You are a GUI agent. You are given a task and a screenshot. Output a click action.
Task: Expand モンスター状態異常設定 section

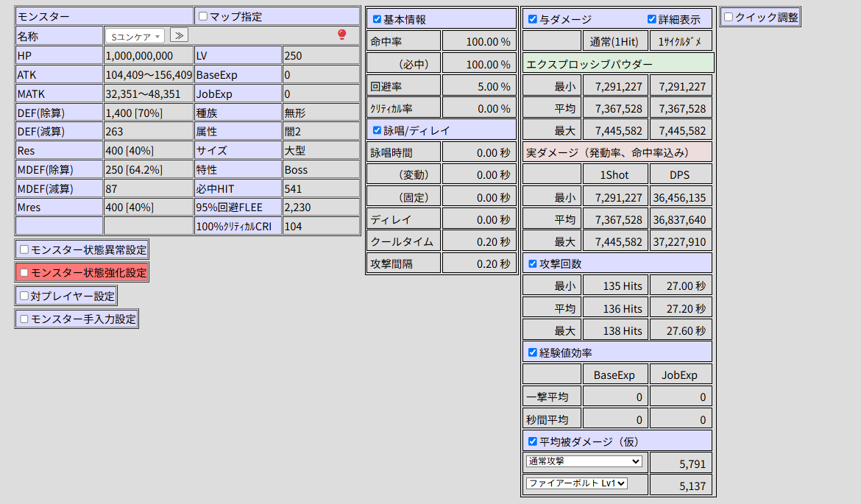25,249
